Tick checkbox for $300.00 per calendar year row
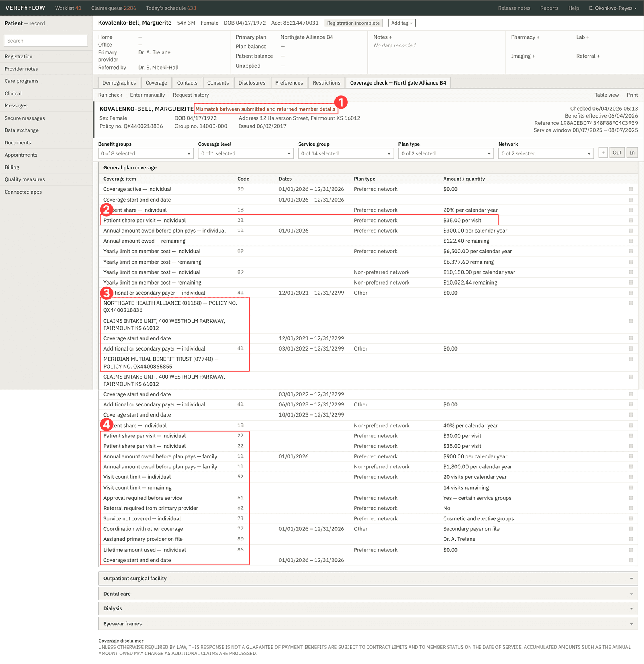Viewport: 644px width, 664px height. pyautogui.click(x=631, y=231)
